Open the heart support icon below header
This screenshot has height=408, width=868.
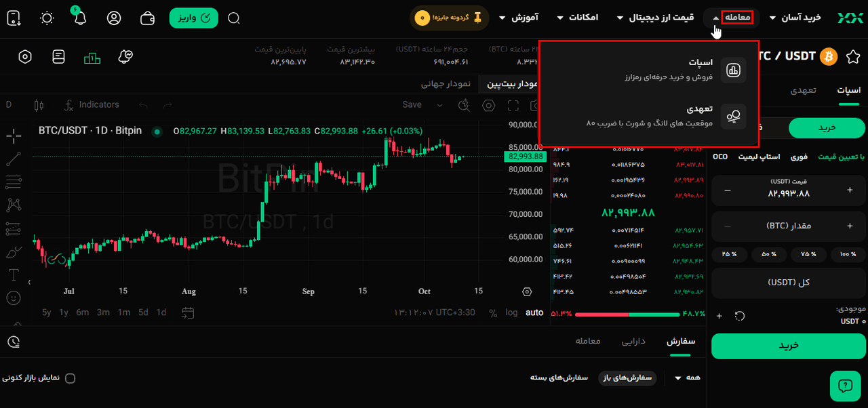tap(125, 57)
